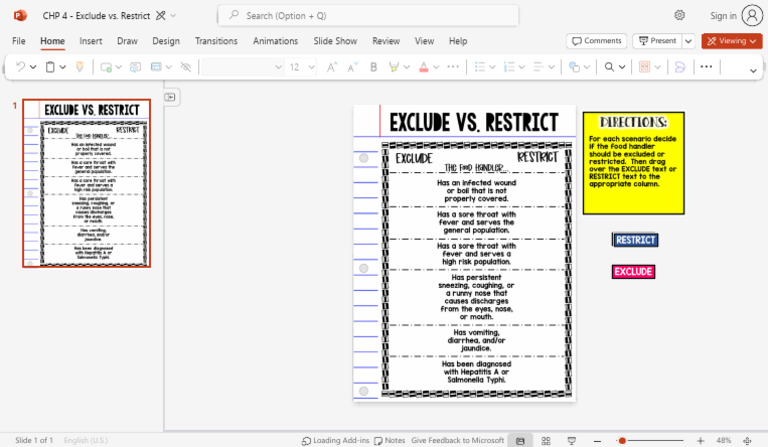This screenshot has height=447, width=768.
Task: Open the Animations tab
Action: 275,41
